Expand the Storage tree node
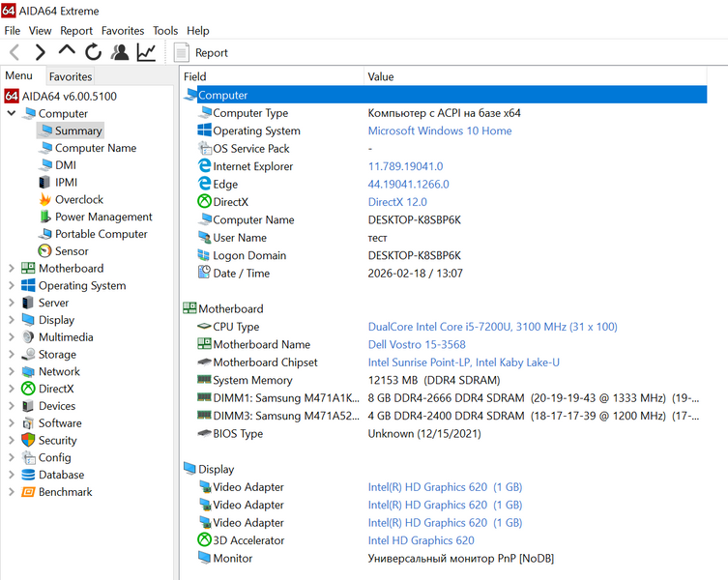 (12, 355)
